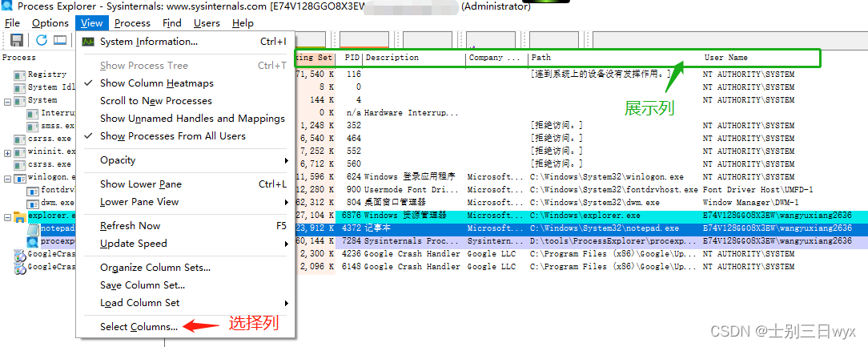Screen dimensions: 868x347
Task: Collapse the explorer.exe tree node
Action: pyautogui.click(x=7, y=216)
